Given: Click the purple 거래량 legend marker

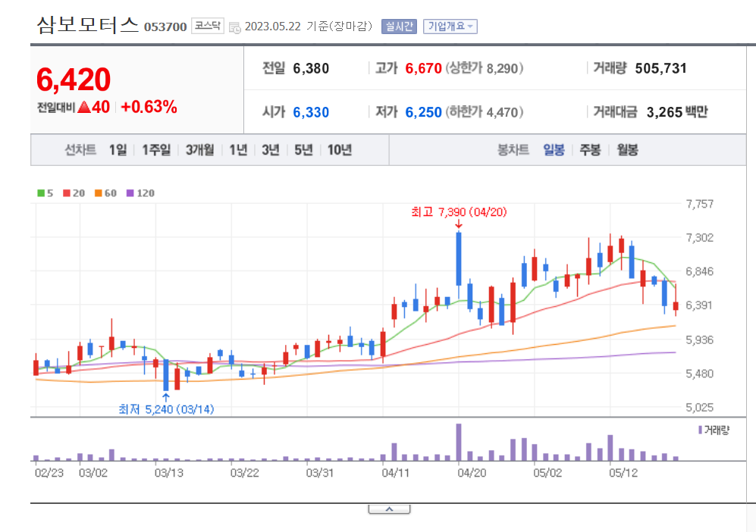Looking at the screenshot, I should coord(700,430).
